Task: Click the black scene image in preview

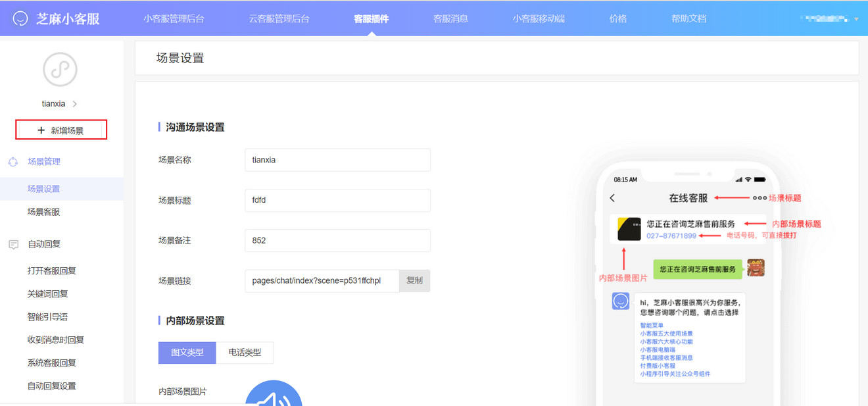Action: 629,229
